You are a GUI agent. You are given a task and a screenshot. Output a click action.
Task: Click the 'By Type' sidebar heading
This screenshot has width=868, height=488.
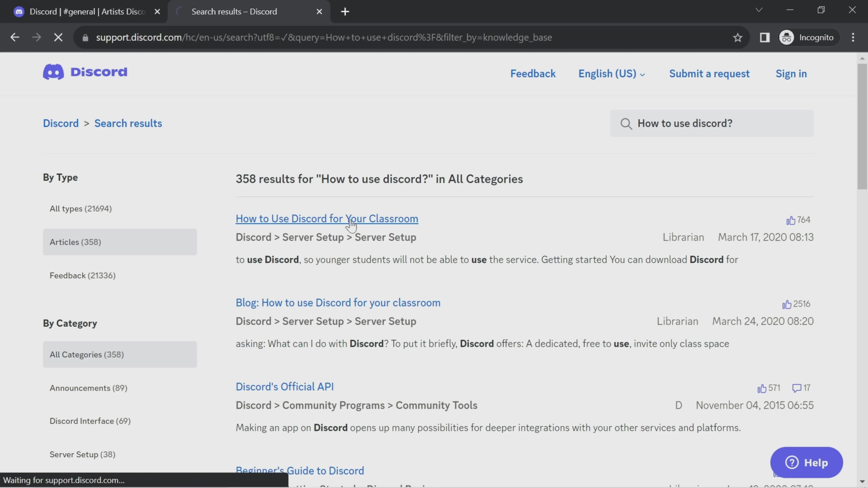point(60,178)
